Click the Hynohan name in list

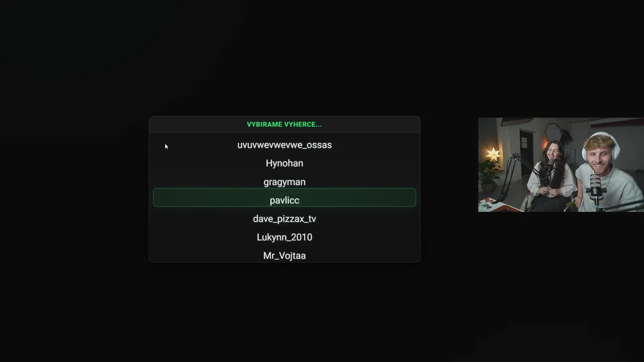[284, 163]
